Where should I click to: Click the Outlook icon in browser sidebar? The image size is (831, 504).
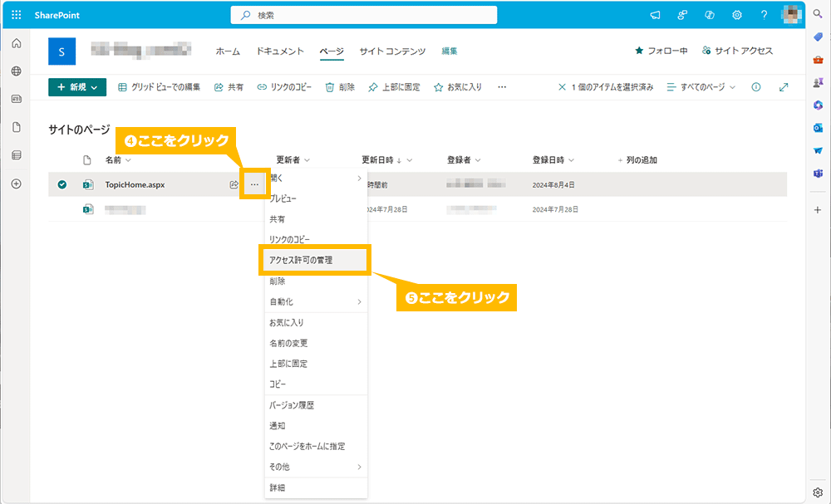point(818,128)
